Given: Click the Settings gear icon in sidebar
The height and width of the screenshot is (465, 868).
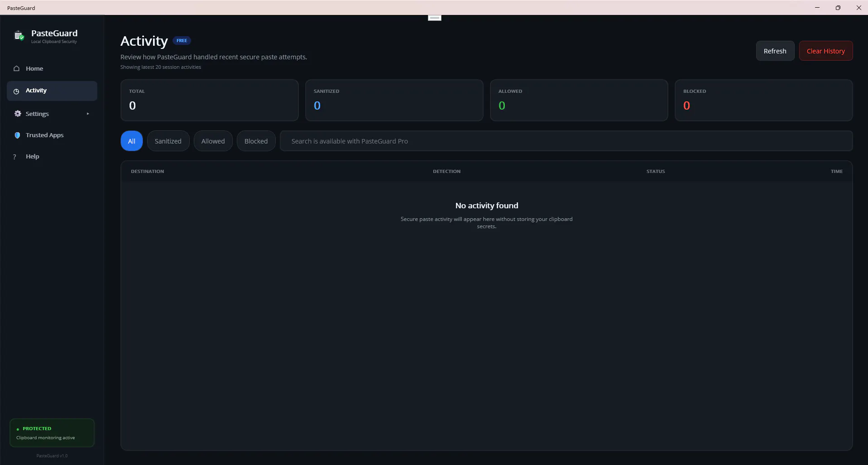Looking at the screenshot, I should coord(18,114).
